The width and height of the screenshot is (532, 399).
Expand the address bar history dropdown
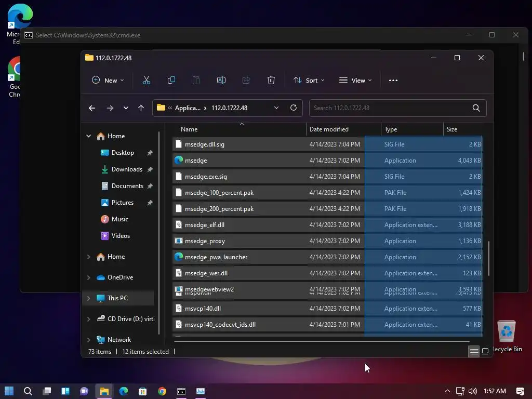click(276, 108)
